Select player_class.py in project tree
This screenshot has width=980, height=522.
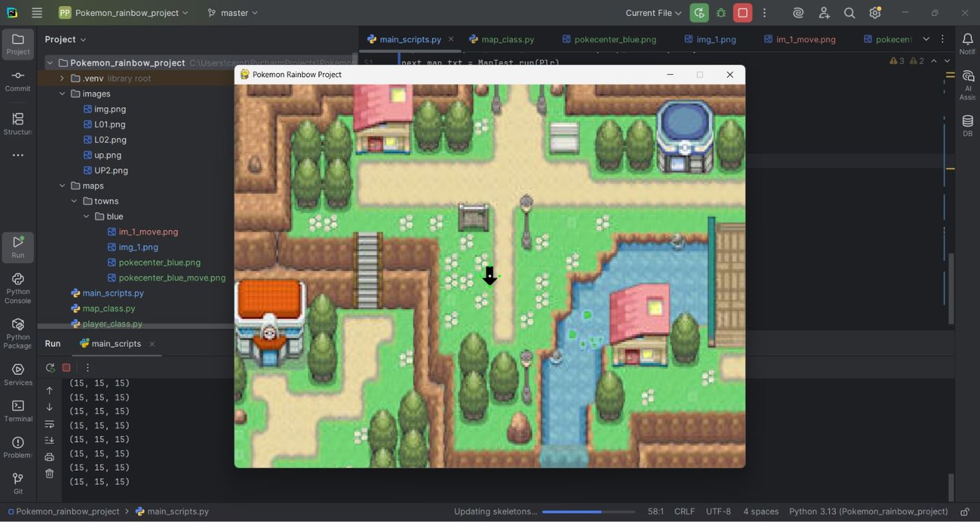pyautogui.click(x=112, y=324)
